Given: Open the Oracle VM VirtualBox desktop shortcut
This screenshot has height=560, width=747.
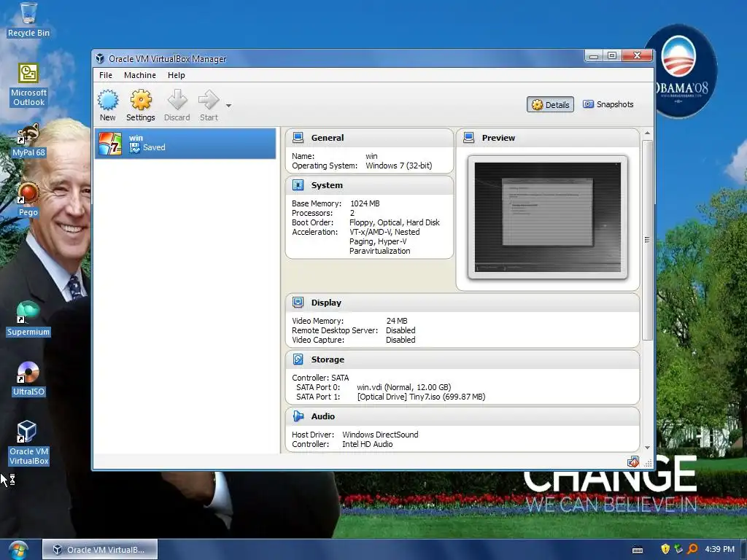Looking at the screenshot, I should (28, 443).
